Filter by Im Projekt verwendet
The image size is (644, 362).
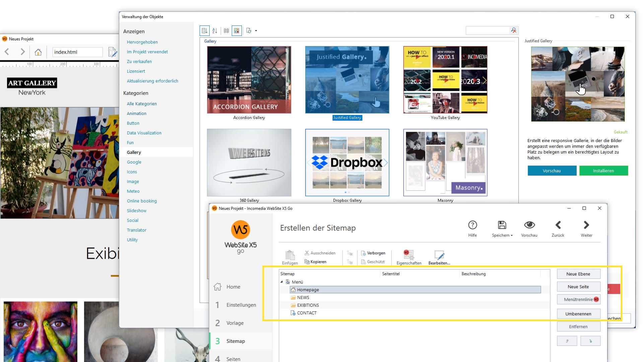click(x=147, y=52)
